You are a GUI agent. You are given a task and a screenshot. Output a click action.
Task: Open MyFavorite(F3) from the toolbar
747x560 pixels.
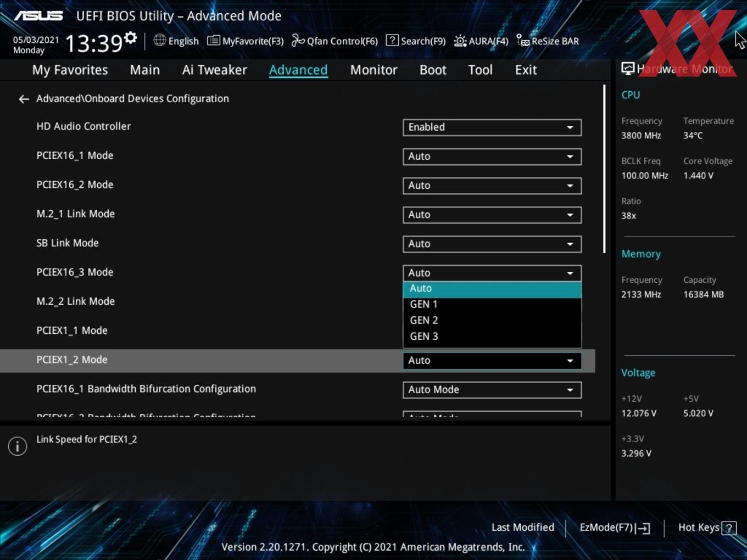tap(246, 41)
